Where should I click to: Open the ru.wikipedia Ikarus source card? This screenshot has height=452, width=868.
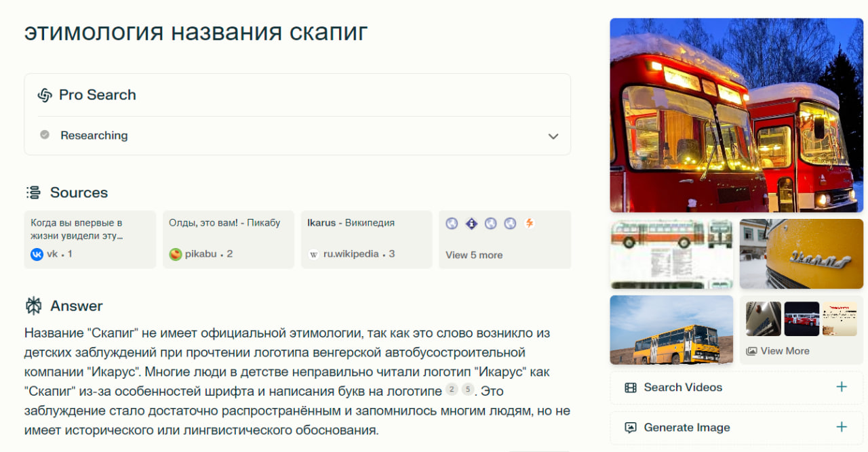point(366,239)
